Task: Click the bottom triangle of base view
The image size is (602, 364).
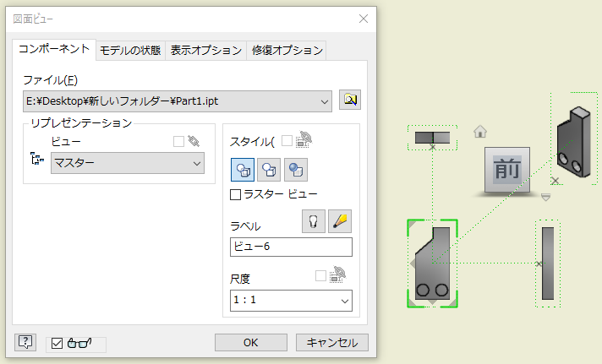Action: click(432, 302)
